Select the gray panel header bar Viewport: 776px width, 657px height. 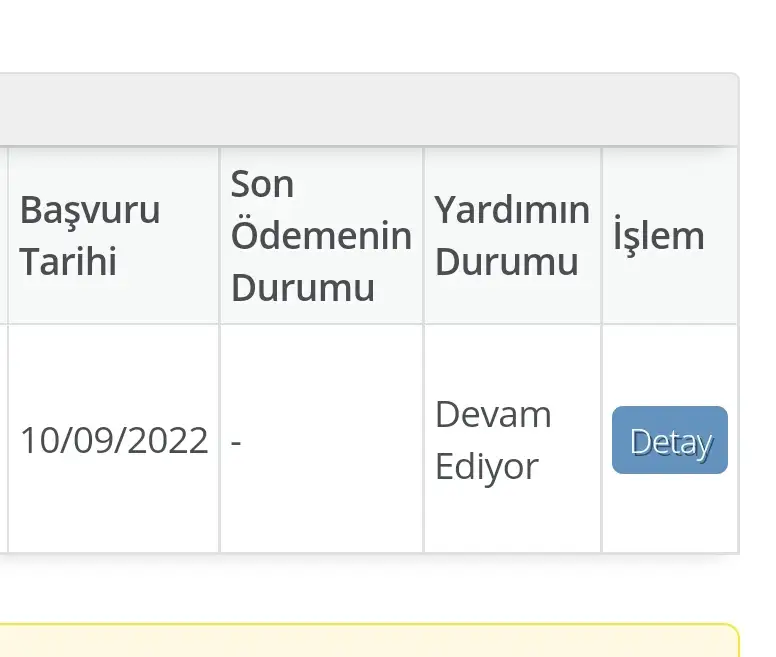(369, 110)
